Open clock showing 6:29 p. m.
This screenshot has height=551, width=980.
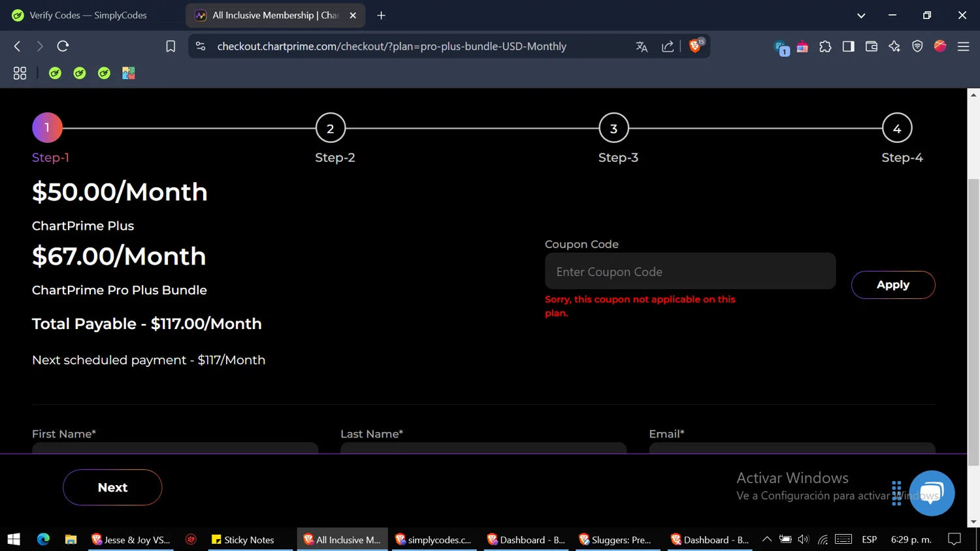coord(911,539)
